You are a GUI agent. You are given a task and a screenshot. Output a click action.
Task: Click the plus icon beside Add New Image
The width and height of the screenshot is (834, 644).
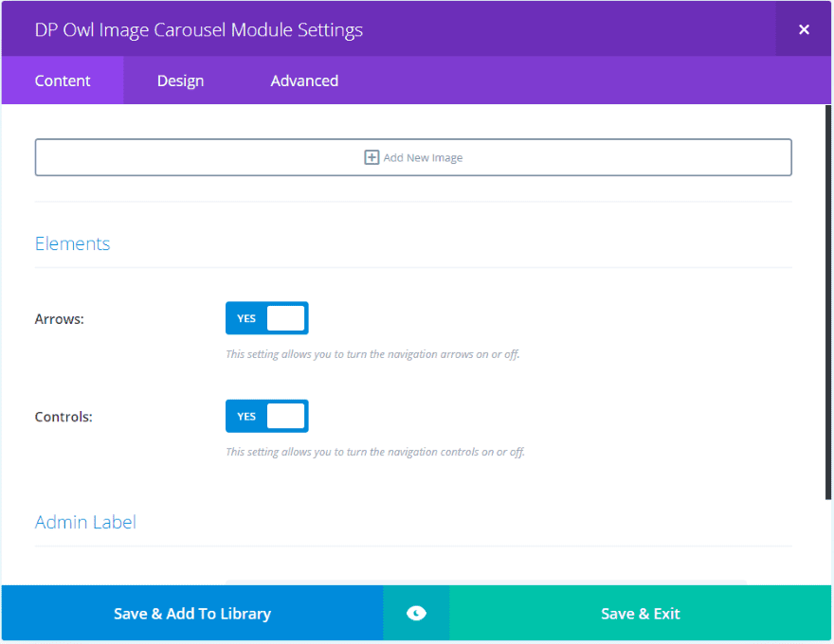click(x=372, y=157)
